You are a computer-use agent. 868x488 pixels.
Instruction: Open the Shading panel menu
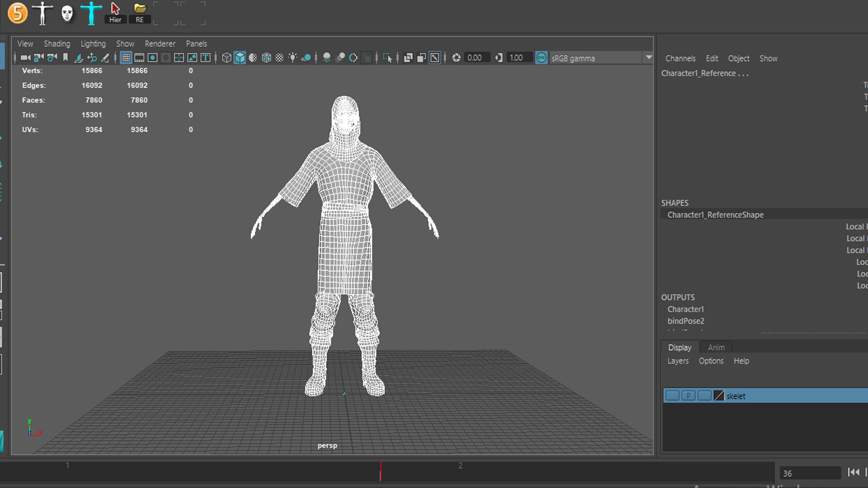click(x=57, y=44)
